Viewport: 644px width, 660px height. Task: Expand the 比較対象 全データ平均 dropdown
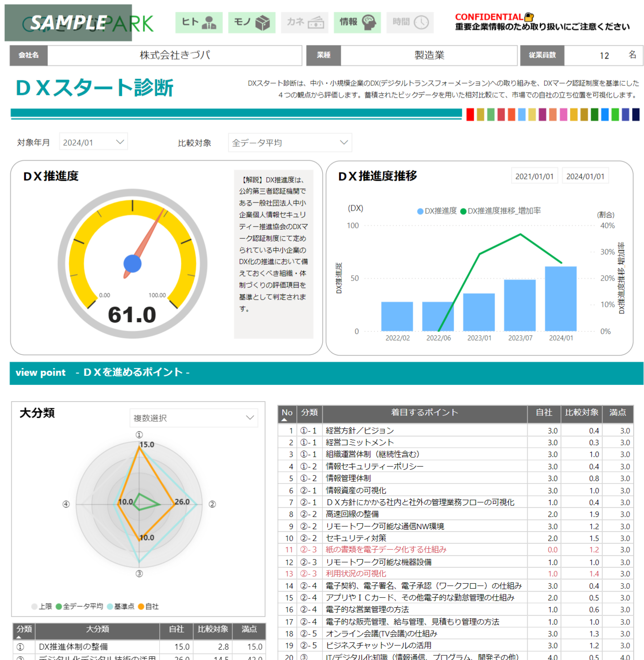click(290, 143)
